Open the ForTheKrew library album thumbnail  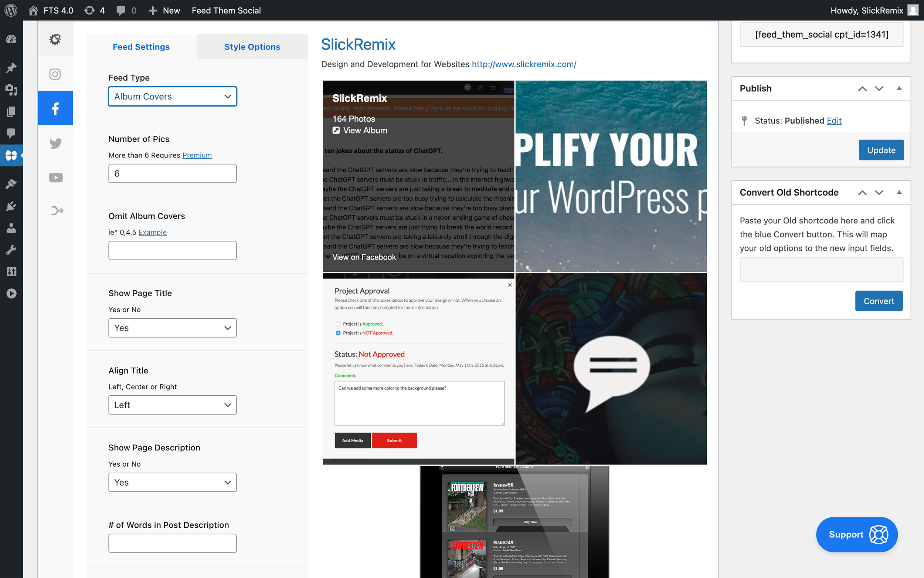(514, 522)
